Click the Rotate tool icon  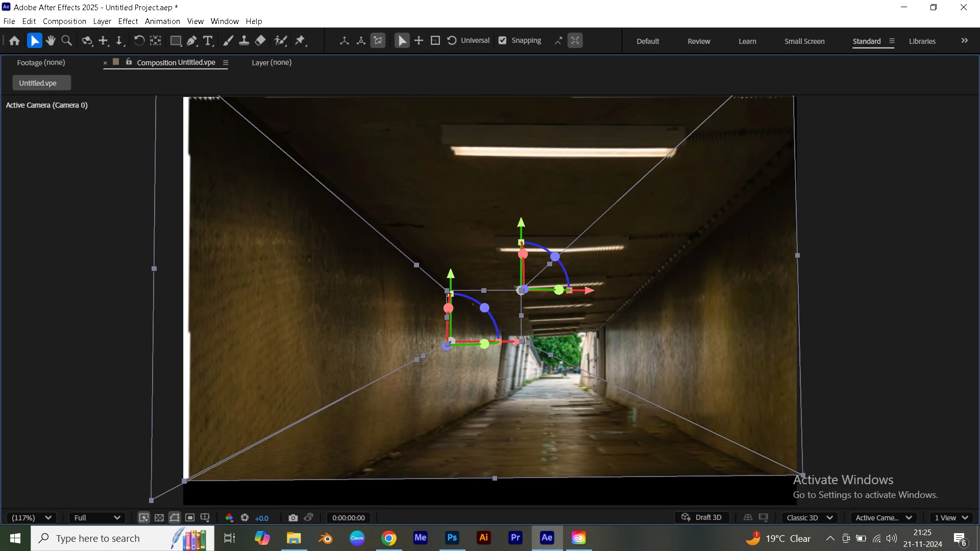(139, 41)
